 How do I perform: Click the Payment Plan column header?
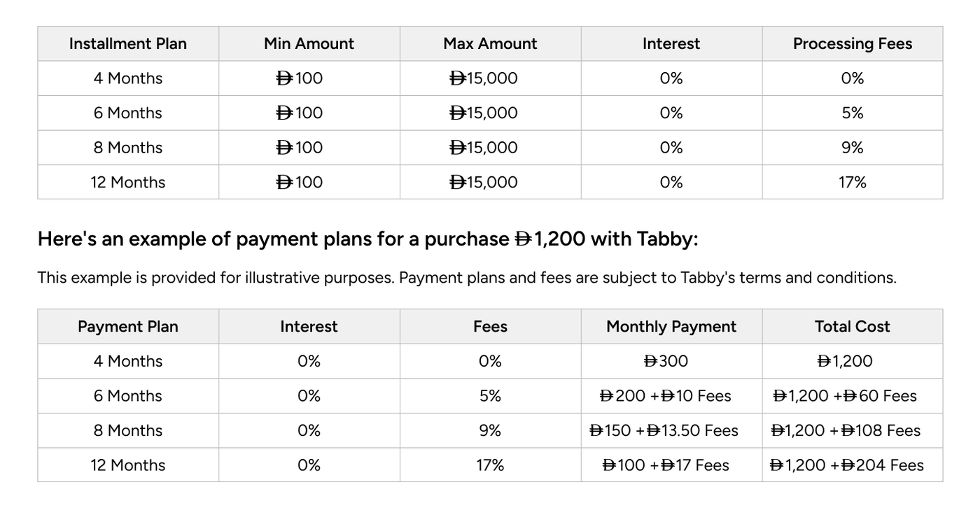click(128, 327)
